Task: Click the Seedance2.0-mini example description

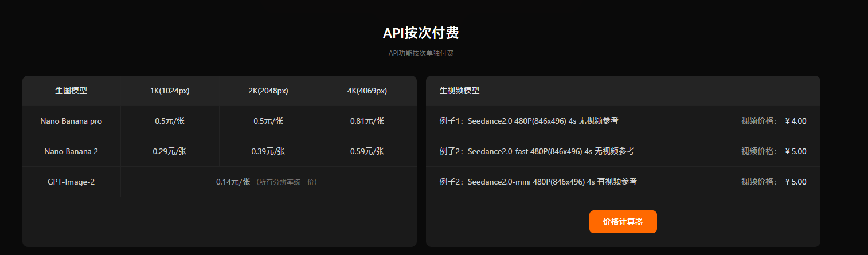Action: click(538, 182)
